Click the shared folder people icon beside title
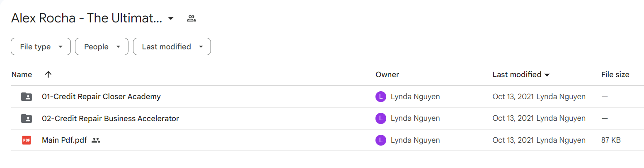The image size is (644, 168). point(191,18)
